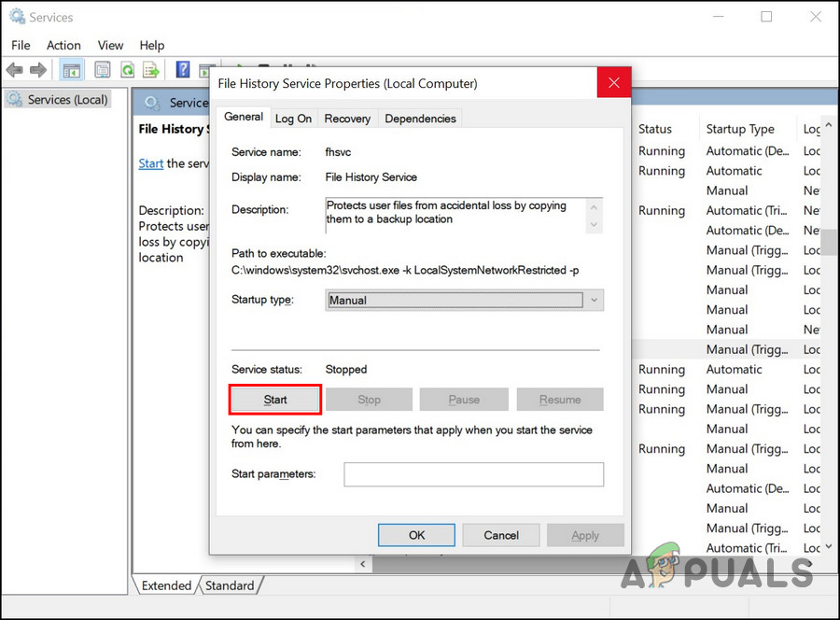Image resolution: width=840 pixels, height=620 pixels.
Task: Click the Start parameters input field
Action: click(473, 474)
